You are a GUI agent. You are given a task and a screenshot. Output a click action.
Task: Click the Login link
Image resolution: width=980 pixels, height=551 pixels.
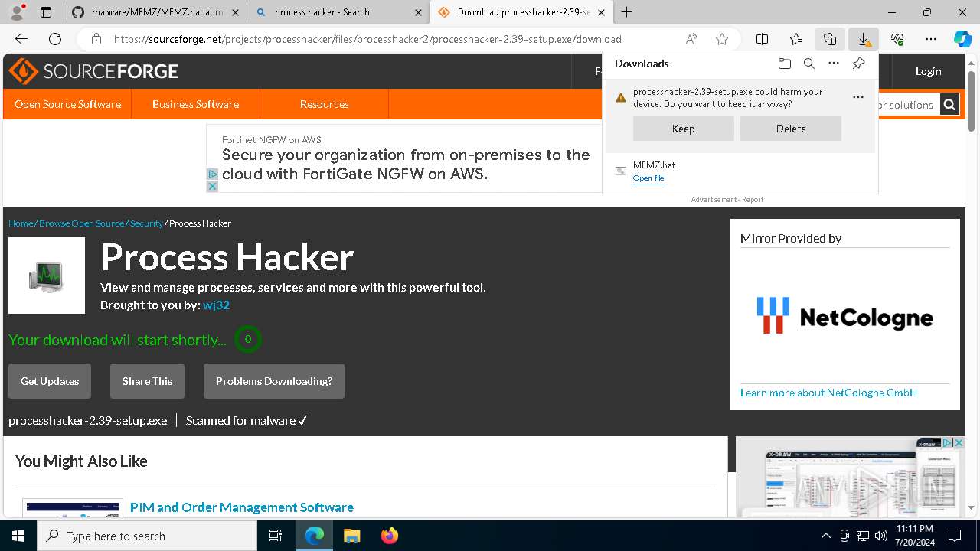pyautogui.click(x=928, y=71)
